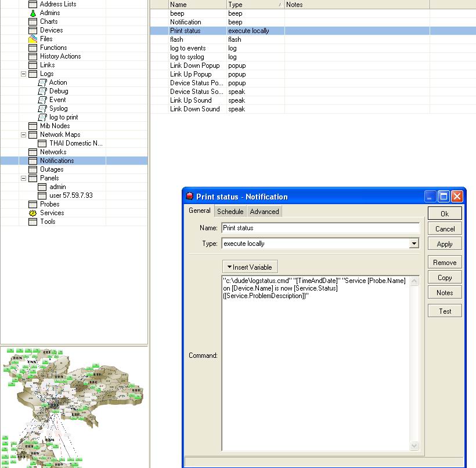Select the 'Device Status So...' speak row

coord(313,92)
